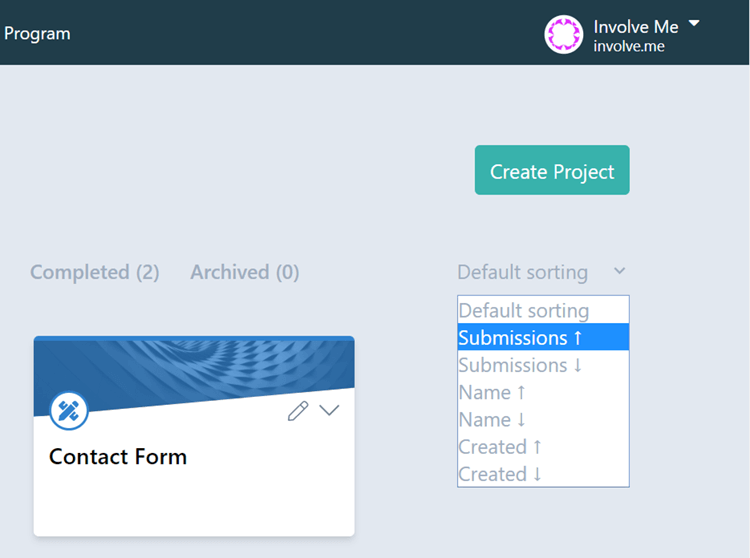Select Name descending sort option

[543, 419]
